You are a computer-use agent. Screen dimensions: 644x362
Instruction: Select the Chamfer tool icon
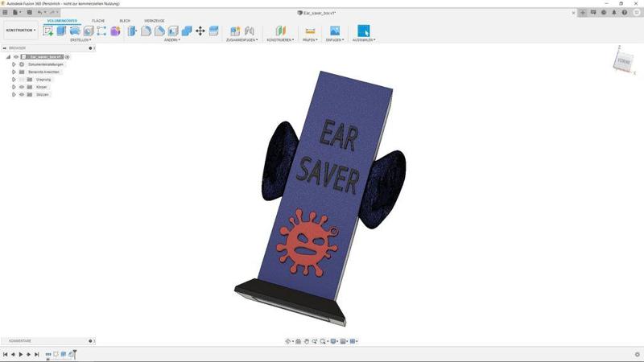click(159, 31)
